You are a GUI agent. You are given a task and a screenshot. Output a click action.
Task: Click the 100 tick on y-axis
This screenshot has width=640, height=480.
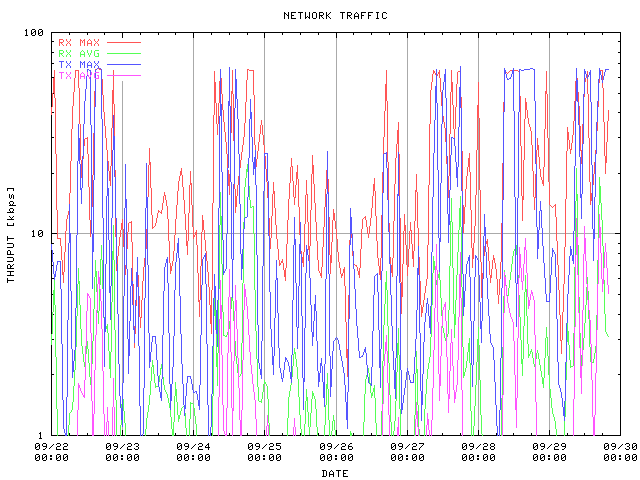click(x=36, y=33)
